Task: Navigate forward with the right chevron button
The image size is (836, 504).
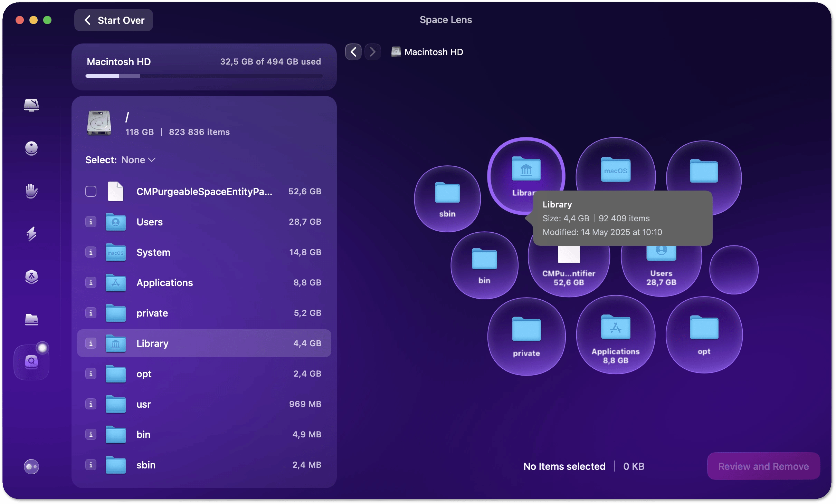Action: coord(372,52)
